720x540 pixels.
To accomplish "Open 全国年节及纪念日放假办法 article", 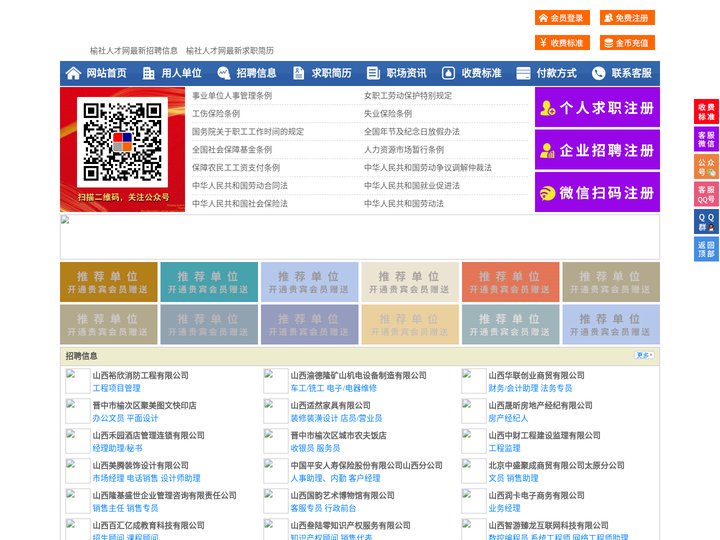I will pyautogui.click(x=411, y=131).
